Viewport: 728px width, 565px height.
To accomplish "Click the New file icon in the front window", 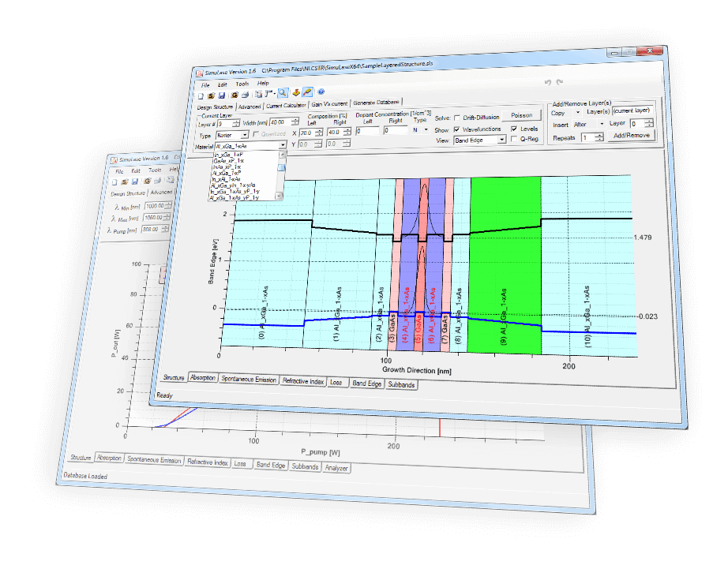I will point(201,96).
